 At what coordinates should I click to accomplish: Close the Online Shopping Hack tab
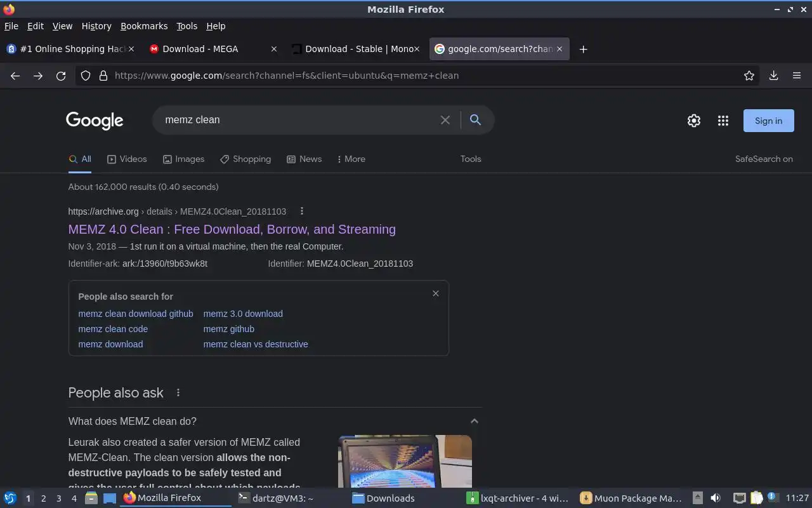click(131, 49)
